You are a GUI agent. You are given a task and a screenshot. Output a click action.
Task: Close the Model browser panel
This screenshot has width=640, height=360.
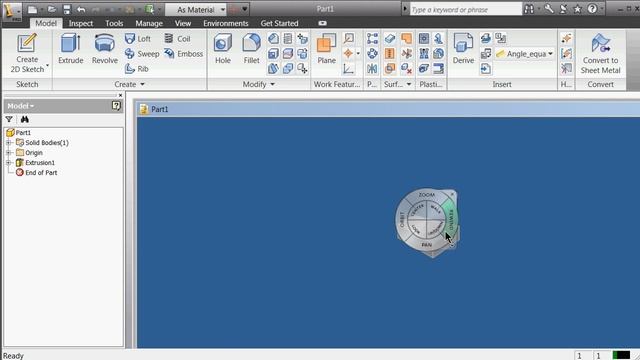click(x=120, y=95)
